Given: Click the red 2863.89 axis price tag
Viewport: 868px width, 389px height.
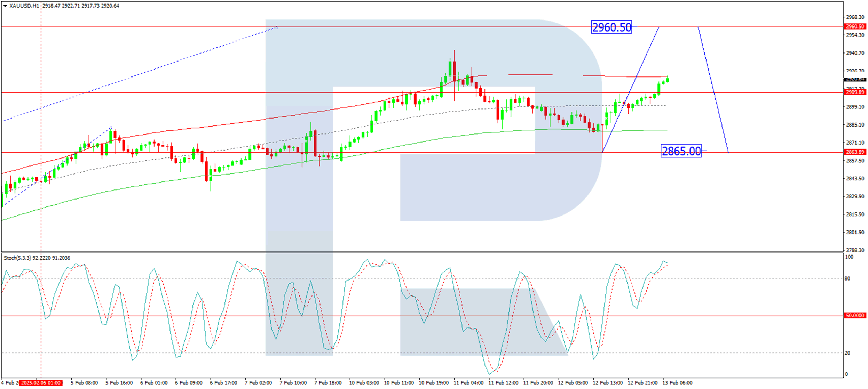Looking at the screenshot, I should pos(854,152).
